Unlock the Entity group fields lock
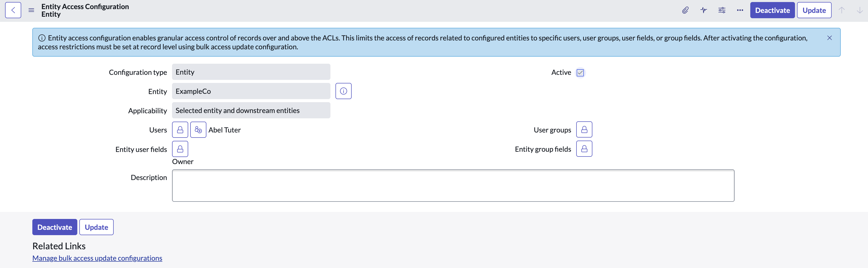868x268 pixels. 584,149
